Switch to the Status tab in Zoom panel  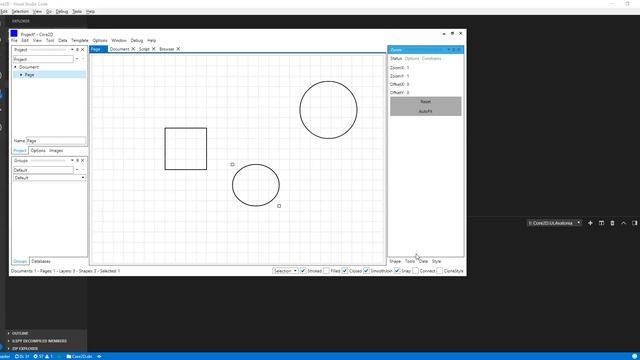pyautogui.click(x=396, y=59)
